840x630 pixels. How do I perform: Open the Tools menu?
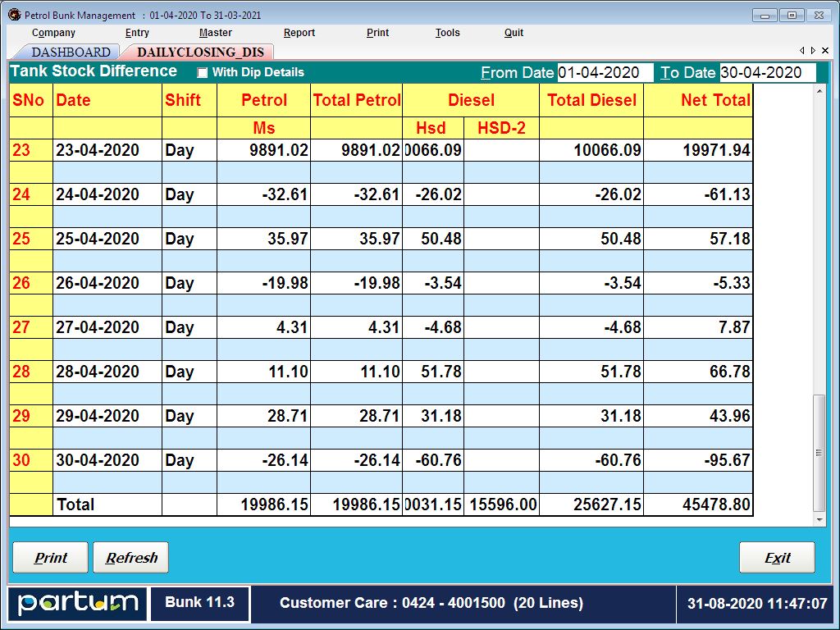447,33
